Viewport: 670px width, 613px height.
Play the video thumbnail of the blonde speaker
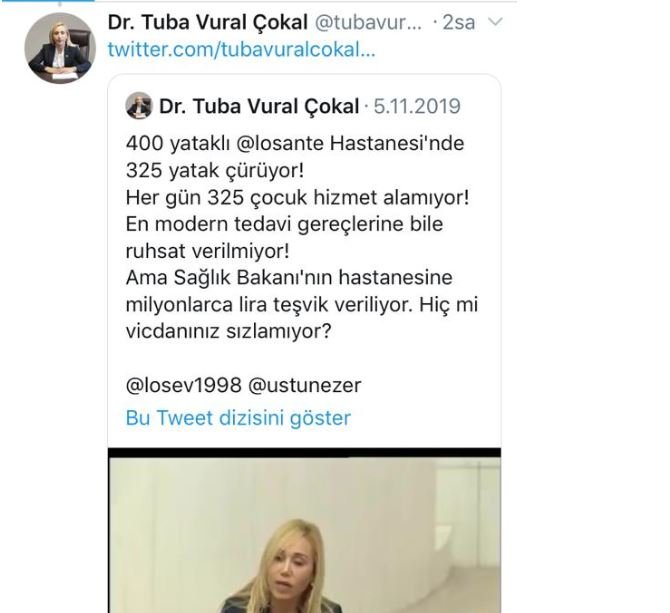pos(304,530)
